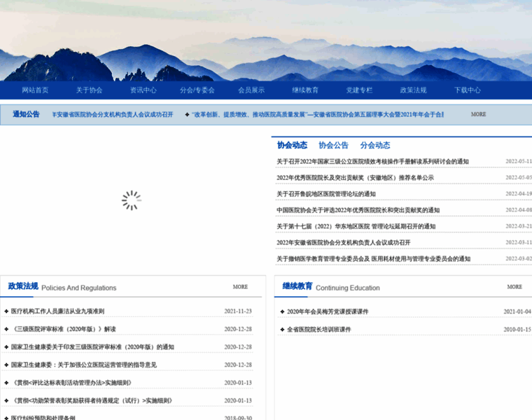Click MORE in the 继续教育 section
Screen dimensions: 532x420
514,287
